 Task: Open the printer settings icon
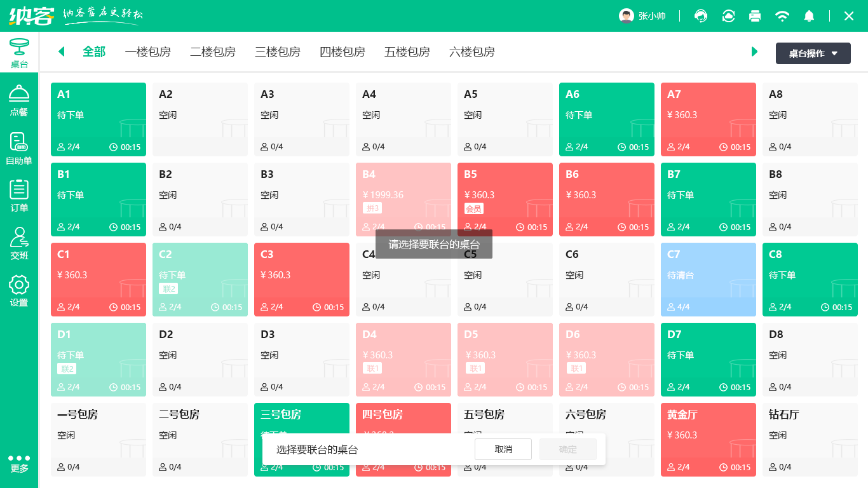click(755, 16)
